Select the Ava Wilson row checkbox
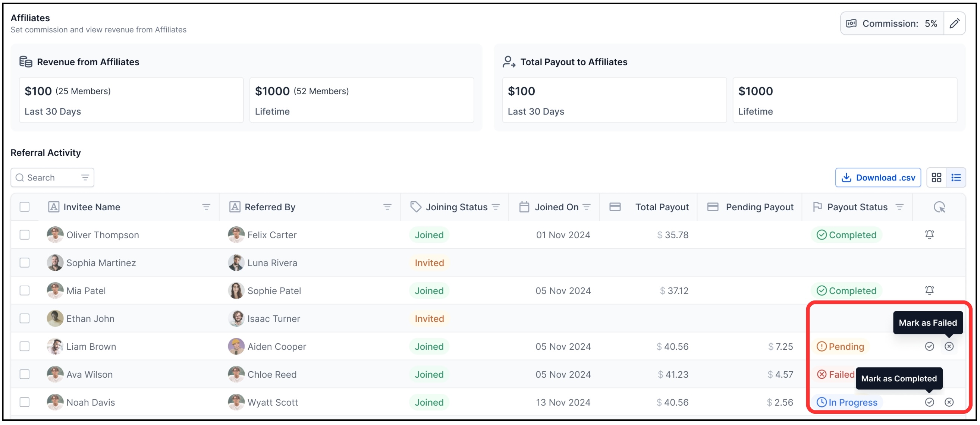Screen dimensions: 980x425 [x=25, y=374]
